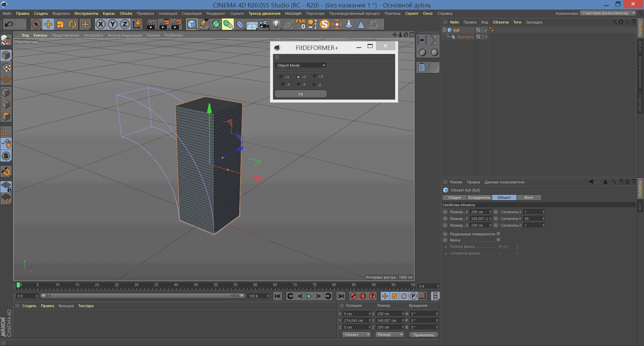Click the Fit button

(x=301, y=94)
